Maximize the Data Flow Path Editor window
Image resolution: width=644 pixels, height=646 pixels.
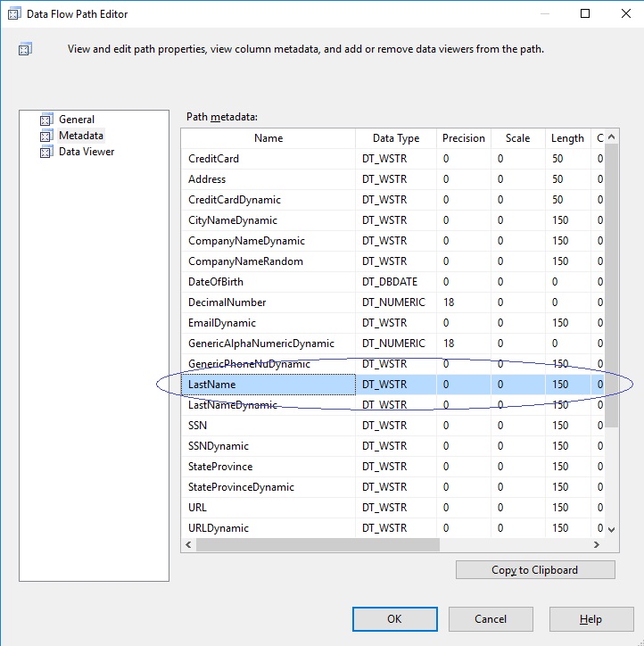585,13
